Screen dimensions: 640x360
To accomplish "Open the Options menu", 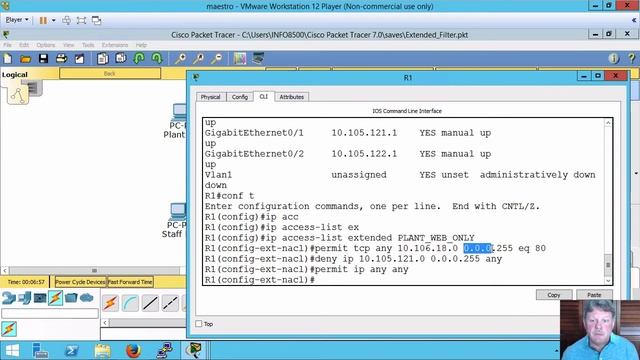I will click(x=46, y=45).
